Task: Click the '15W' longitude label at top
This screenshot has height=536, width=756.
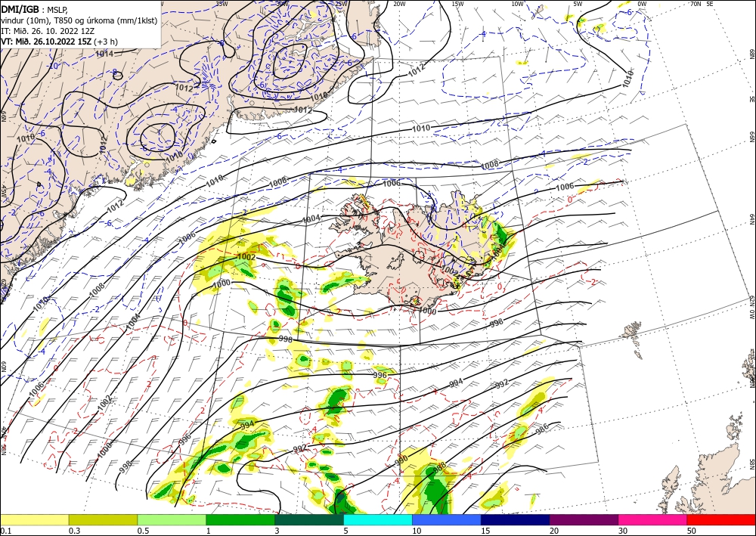Action: pos(457,4)
